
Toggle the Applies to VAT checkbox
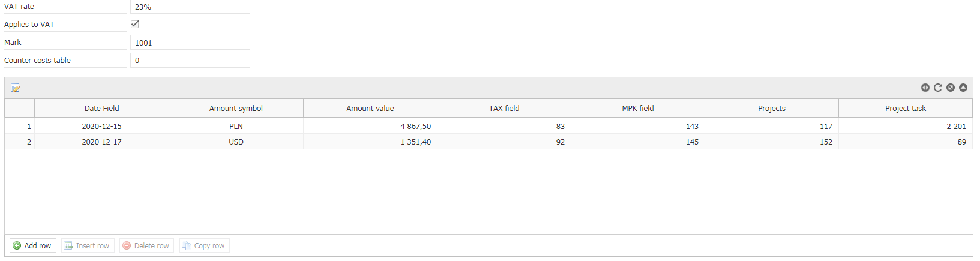click(135, 24)
